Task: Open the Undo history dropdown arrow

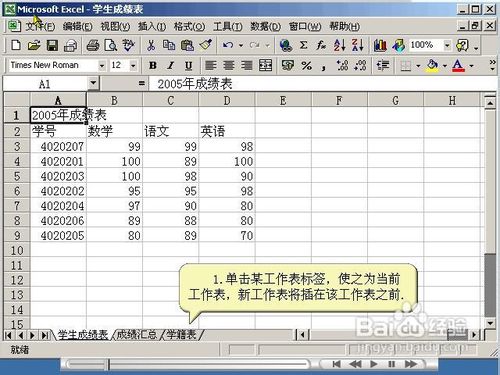Action: tap(241, 45)
